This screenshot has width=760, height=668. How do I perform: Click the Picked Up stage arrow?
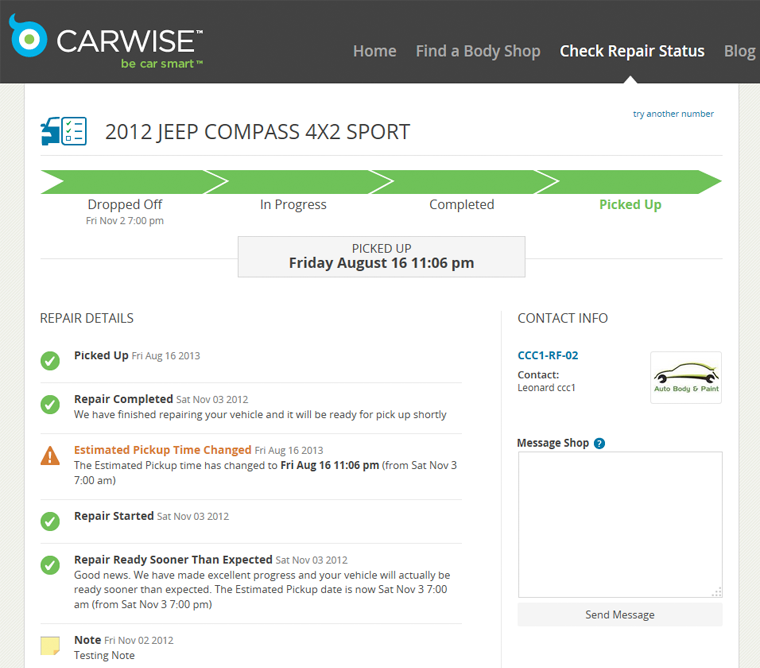630,182
